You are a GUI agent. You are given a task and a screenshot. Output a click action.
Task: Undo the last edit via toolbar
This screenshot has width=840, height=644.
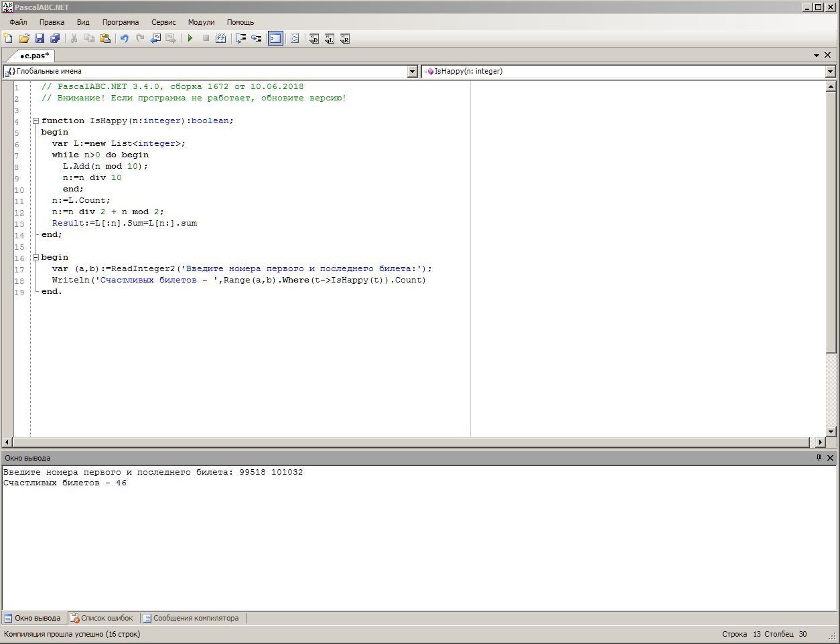124,39
